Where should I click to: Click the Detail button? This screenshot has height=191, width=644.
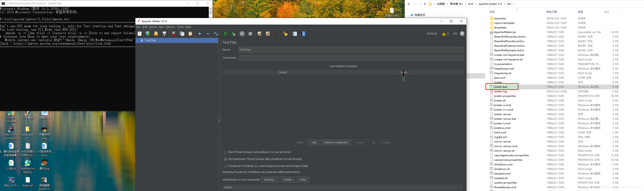(x=300, y=143)
